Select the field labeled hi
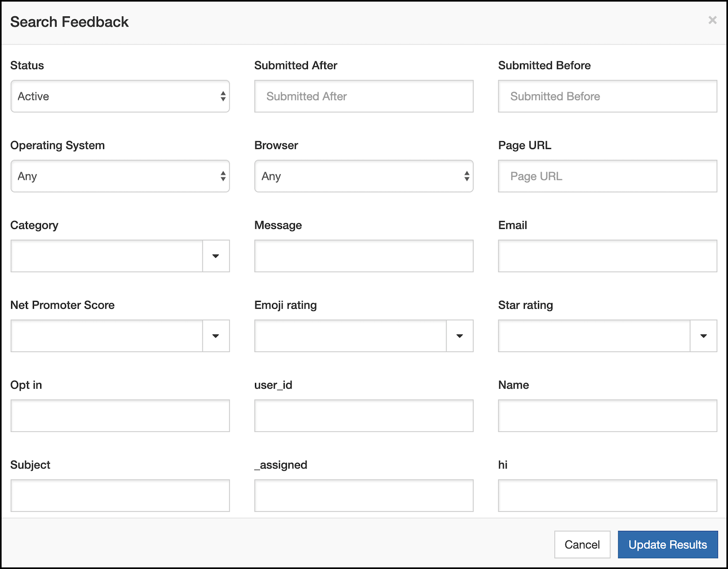Image resolution: width=728 pixels, height=569 pixels. coord(607,495)
